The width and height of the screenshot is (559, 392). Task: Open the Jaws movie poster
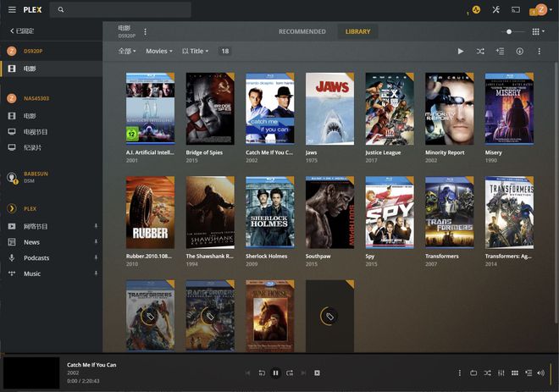pyautogui.click(x=329, y=108)
